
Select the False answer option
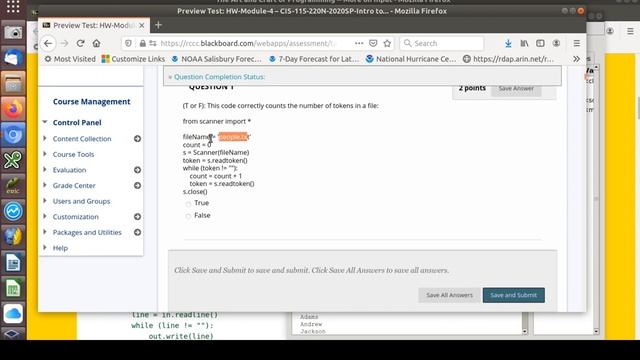tap(188, 216)
